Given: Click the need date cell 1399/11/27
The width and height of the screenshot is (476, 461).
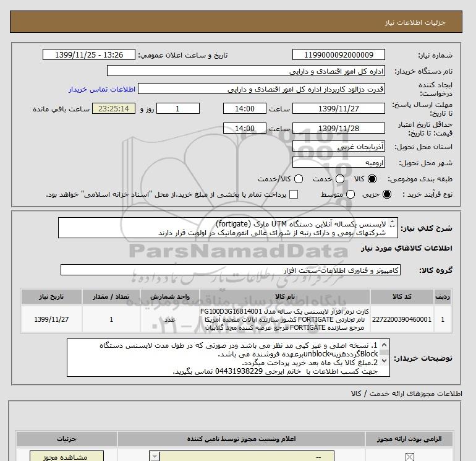Looking at the screenshot, I should click(x=51, y=319).
